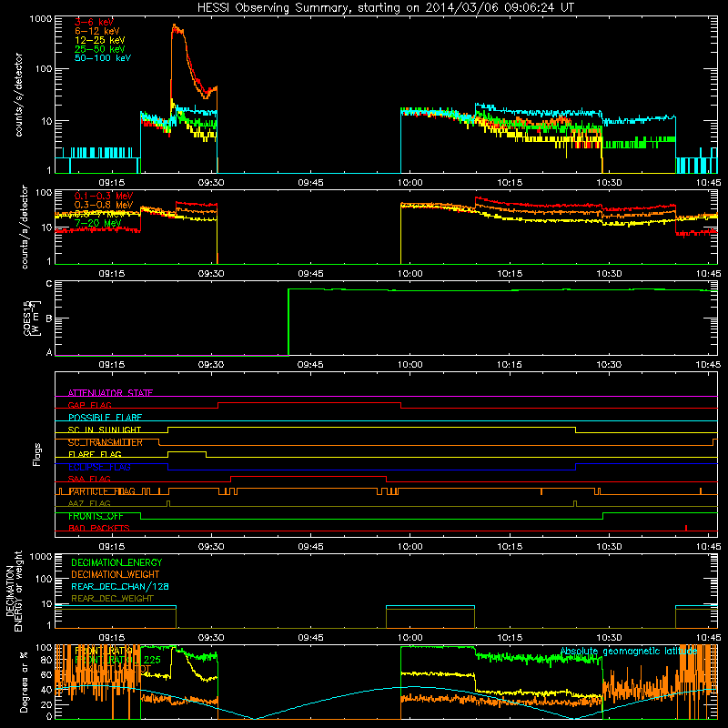728x728 pixels.
Task: Select the vertical Flags axis label
Action: coord(37,454)
